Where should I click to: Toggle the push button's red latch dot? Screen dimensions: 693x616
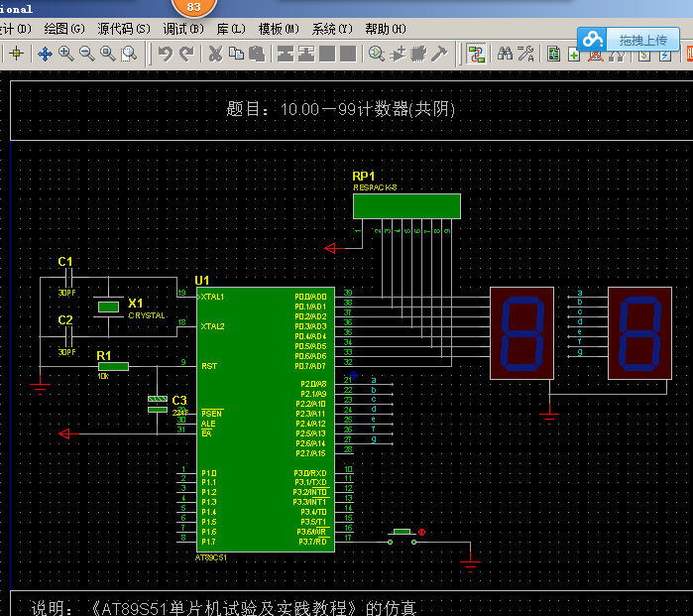tap(421, 532)
